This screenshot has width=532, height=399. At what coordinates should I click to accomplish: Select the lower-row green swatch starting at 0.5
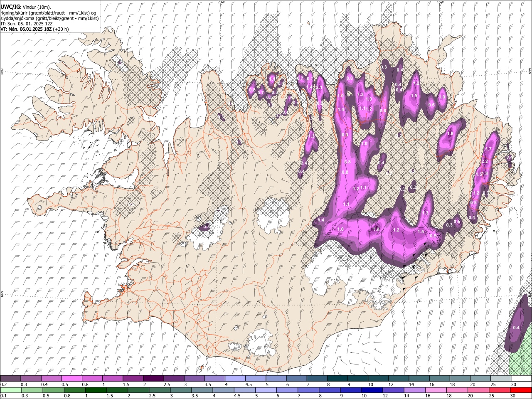coord(53,390)
